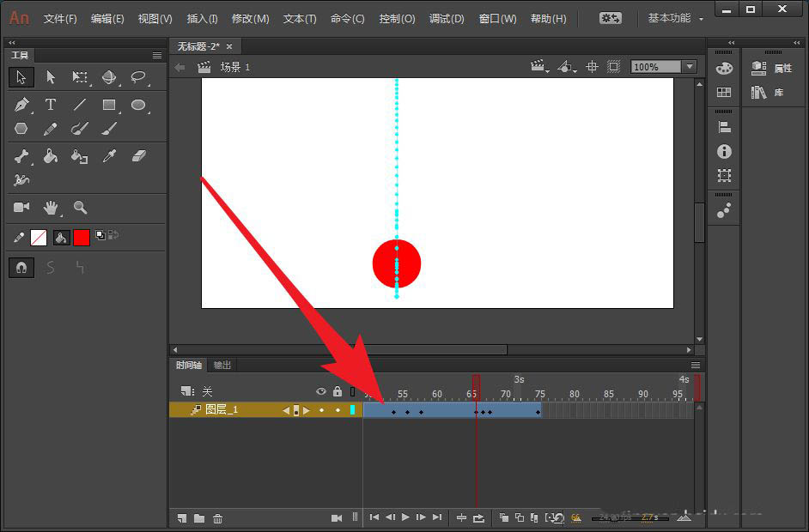Select the Line tool
Image resolution: width=809 pixels, height=532 pixels.
pos(80,105)
